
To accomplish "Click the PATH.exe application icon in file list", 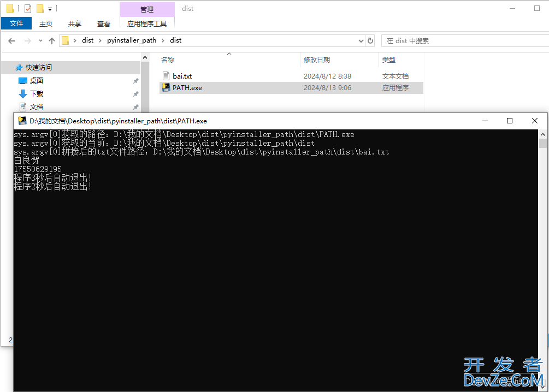I will [166, 87].
